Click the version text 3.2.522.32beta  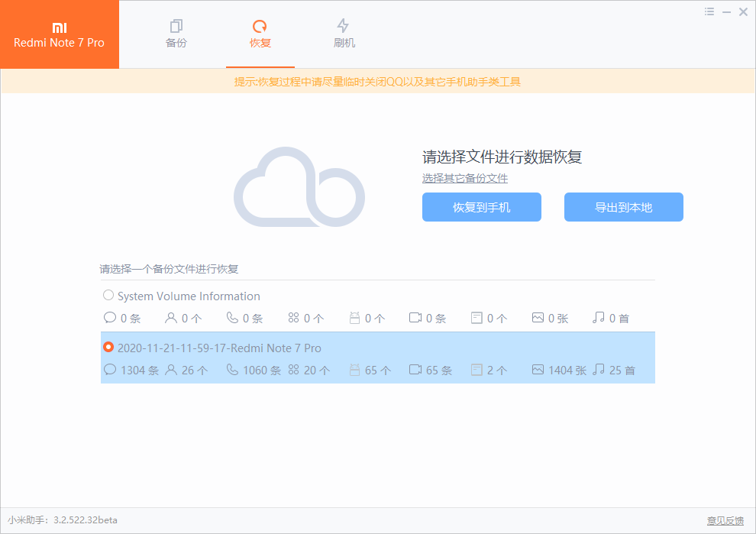[x=86, y=520]
